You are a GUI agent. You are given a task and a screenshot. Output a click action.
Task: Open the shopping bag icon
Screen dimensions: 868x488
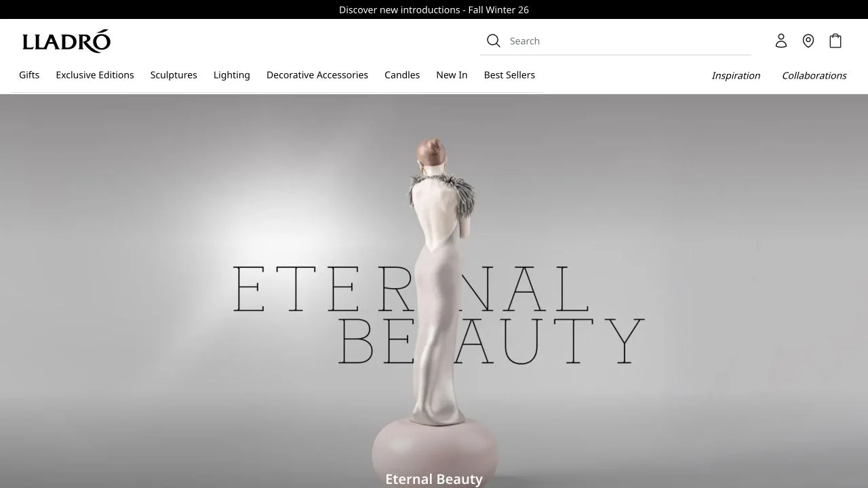[835, 41]
